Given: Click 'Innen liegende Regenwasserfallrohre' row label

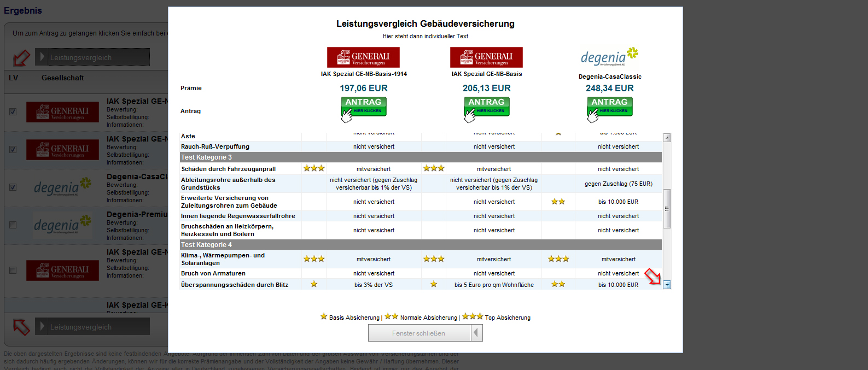Looking at the screenshot, I should [238, 216].
